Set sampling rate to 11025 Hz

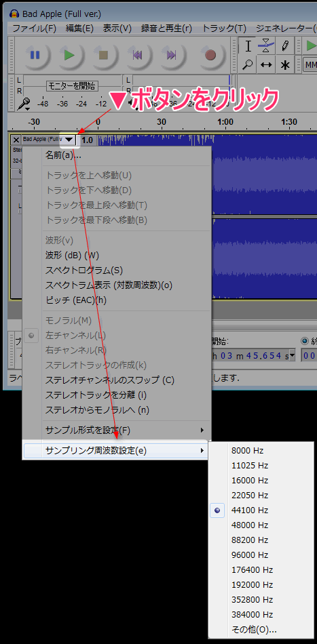tap(259, 465)
